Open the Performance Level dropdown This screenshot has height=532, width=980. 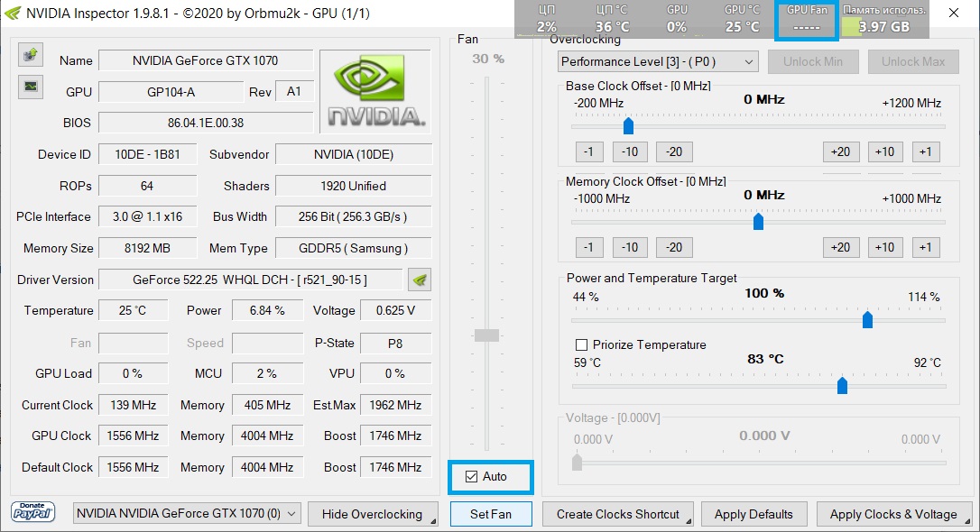pos(658,61)
